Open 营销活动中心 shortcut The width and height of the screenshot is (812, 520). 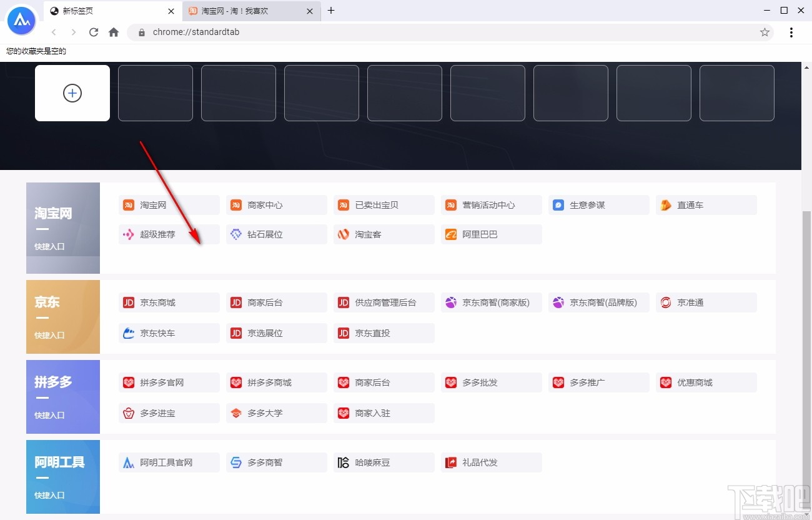pyautogui.click(x=492, y=205)
